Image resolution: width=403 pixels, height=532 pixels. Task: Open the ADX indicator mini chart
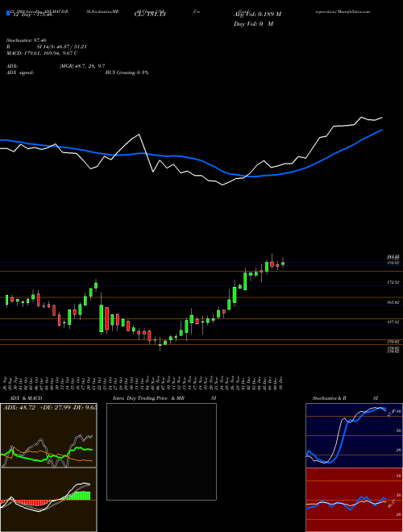(x=48, y=435)
